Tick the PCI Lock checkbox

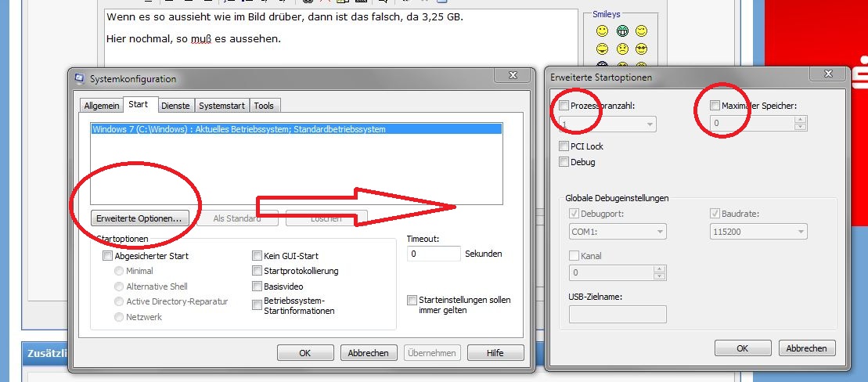tap(564, 146)
